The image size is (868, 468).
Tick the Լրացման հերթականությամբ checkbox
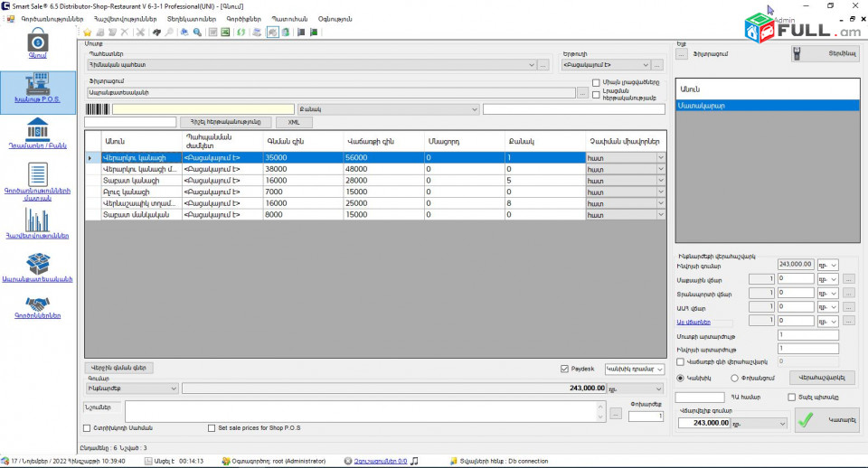pyautogui.click(x=596, y=95)
